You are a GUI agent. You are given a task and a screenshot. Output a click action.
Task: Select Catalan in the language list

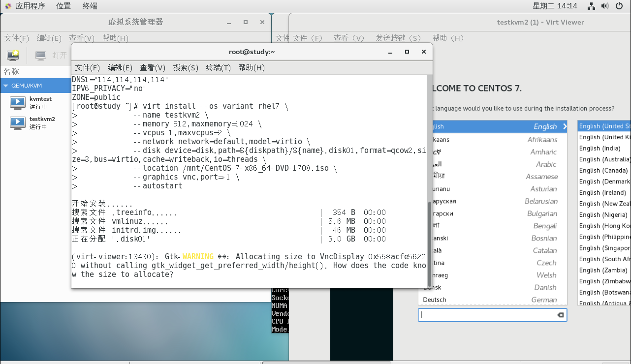[x=492, y=250]
